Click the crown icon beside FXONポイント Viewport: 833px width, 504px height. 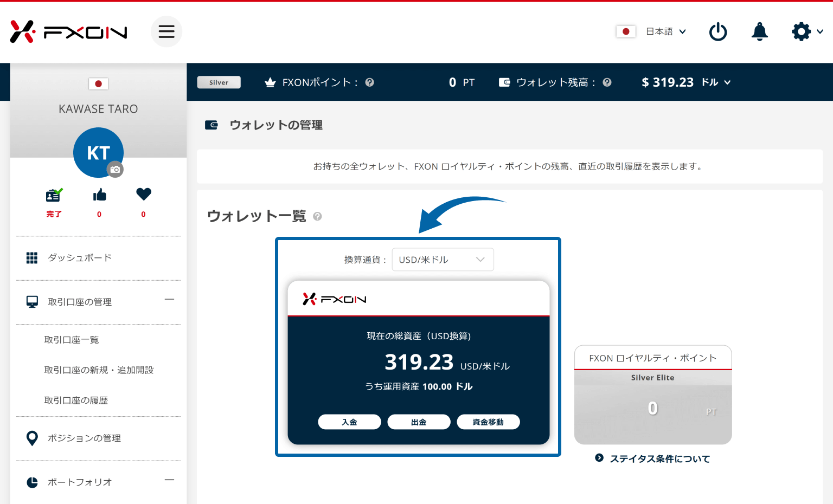[270, 82]
